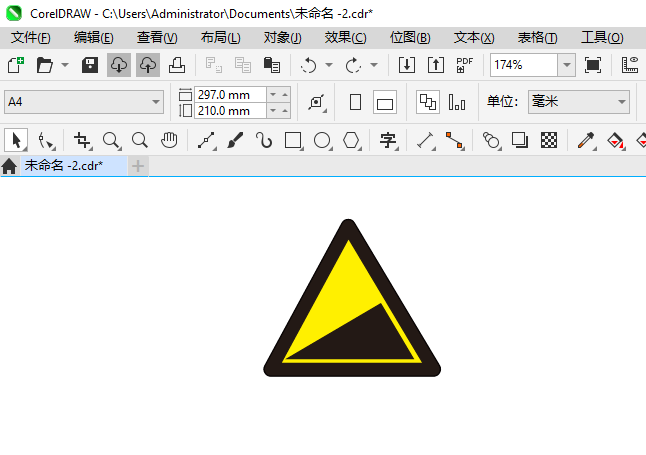646x455 pixels.
Task: Print the document icon
Action: [177, 65]
